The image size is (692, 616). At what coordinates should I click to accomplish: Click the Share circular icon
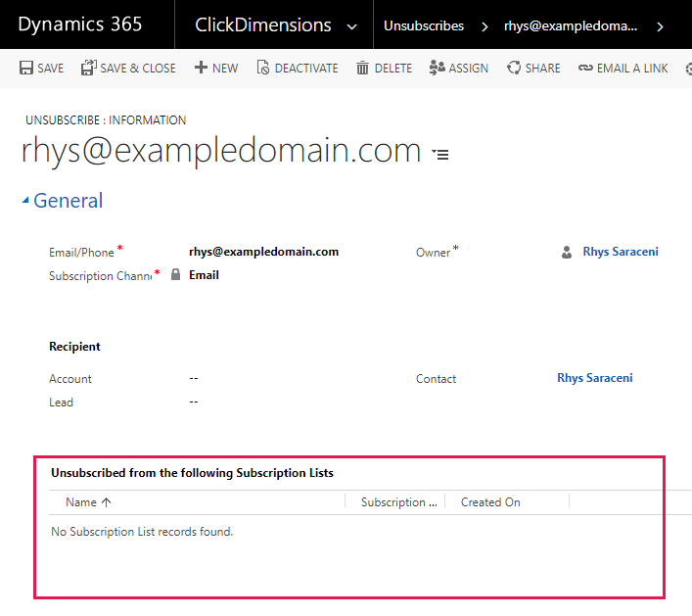[x=514, y=68]
